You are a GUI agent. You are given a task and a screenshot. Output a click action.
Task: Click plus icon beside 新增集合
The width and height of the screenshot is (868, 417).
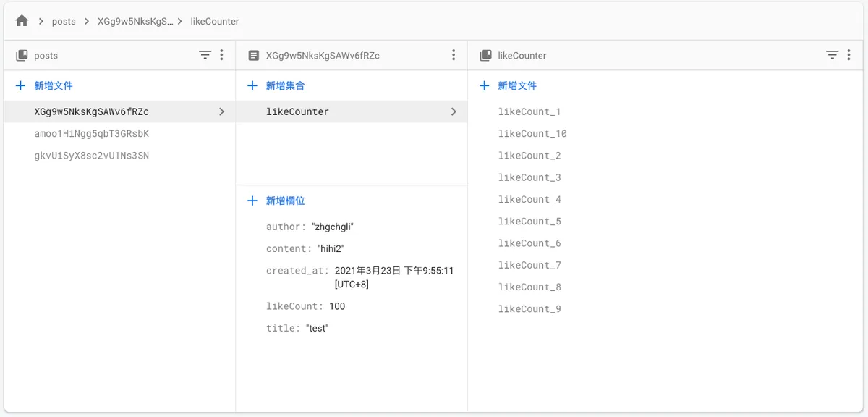point(252,85)
